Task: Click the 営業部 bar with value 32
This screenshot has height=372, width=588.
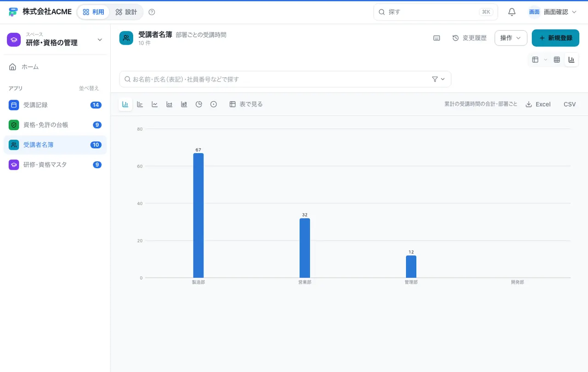Action: pos(305,248)
